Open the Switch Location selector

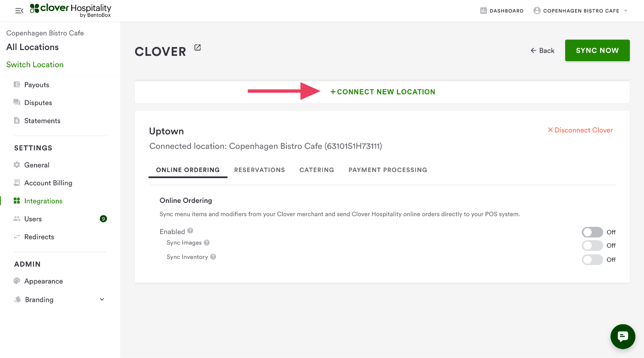coord(35,65)
